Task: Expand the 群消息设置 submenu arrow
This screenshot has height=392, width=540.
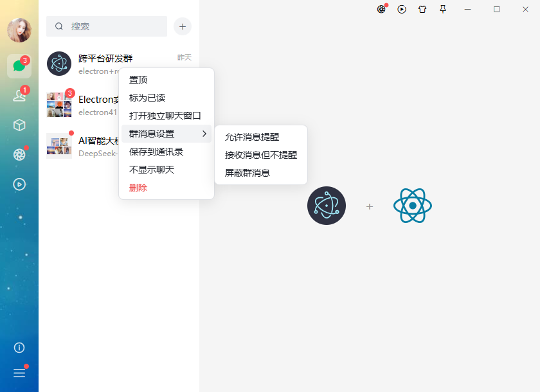Action: [204, 134]
